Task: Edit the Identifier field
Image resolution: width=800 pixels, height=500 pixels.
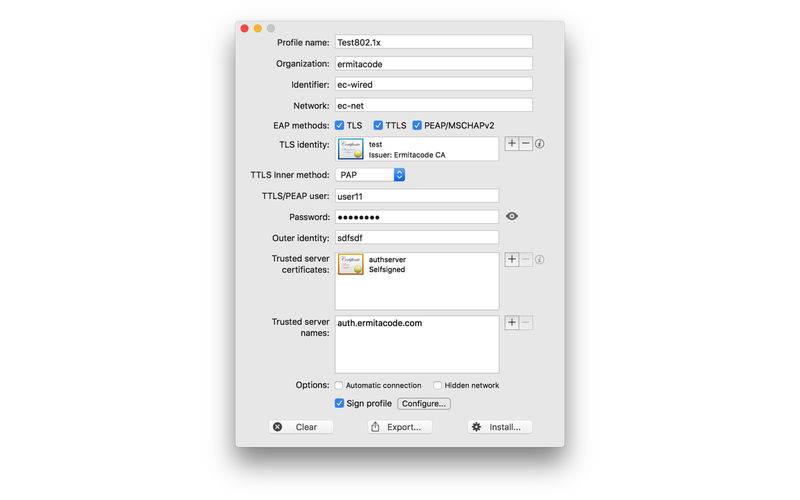Action: point(434,85)
